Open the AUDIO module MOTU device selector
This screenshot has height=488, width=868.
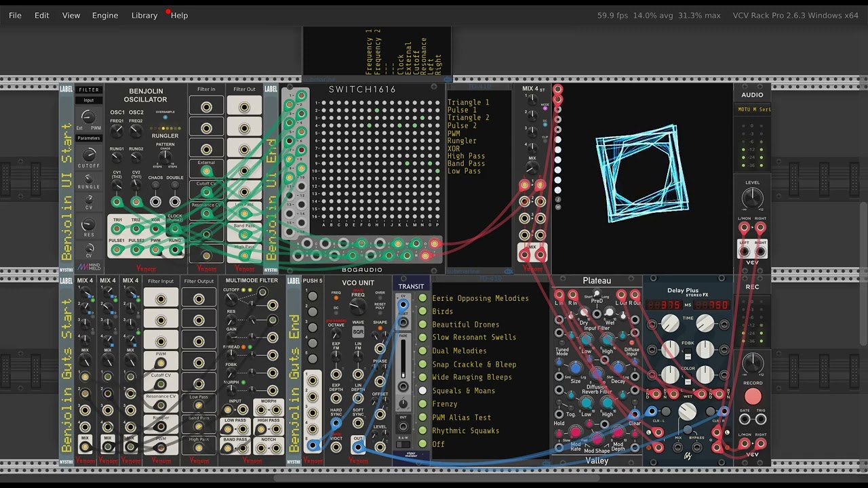pos(752,109)
